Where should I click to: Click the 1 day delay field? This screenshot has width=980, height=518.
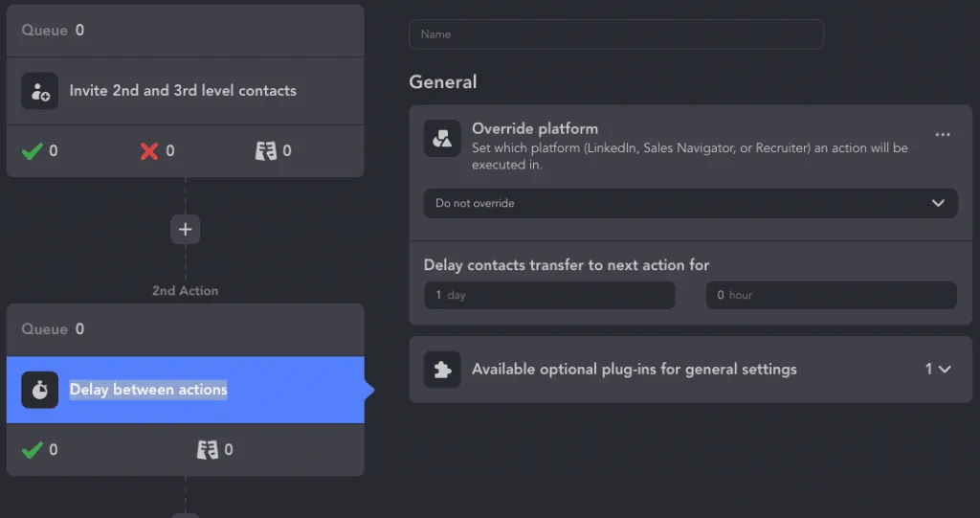(549, 295)
